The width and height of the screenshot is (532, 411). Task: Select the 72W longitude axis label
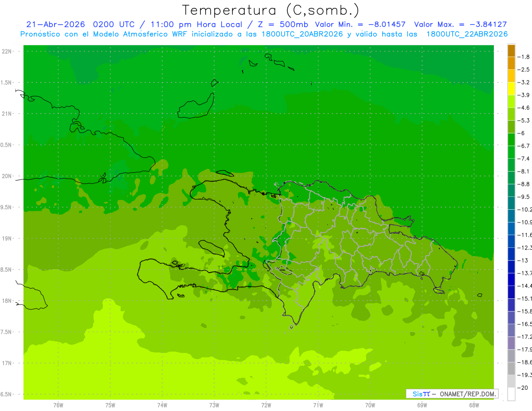click(266, 405)
